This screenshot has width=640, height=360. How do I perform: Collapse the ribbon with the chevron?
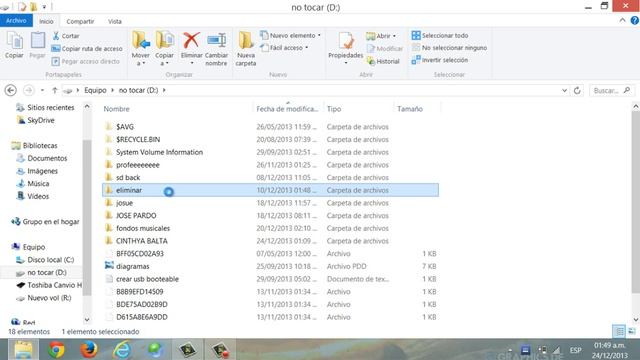coord(622,20)
